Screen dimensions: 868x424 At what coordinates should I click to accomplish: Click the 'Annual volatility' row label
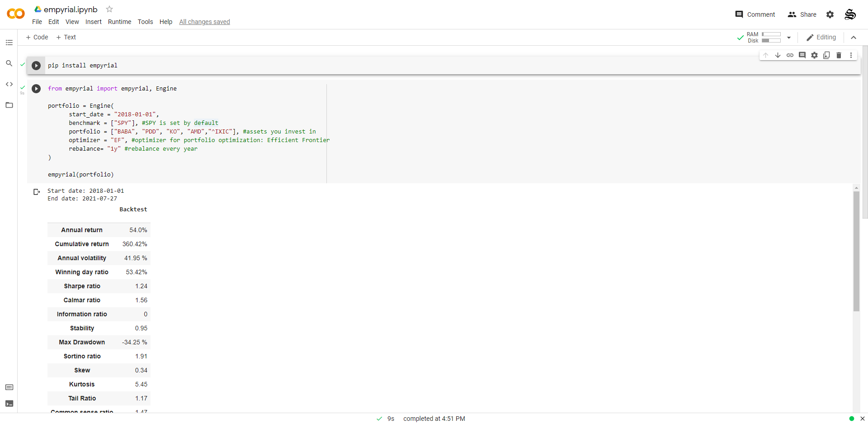(82, 258)
